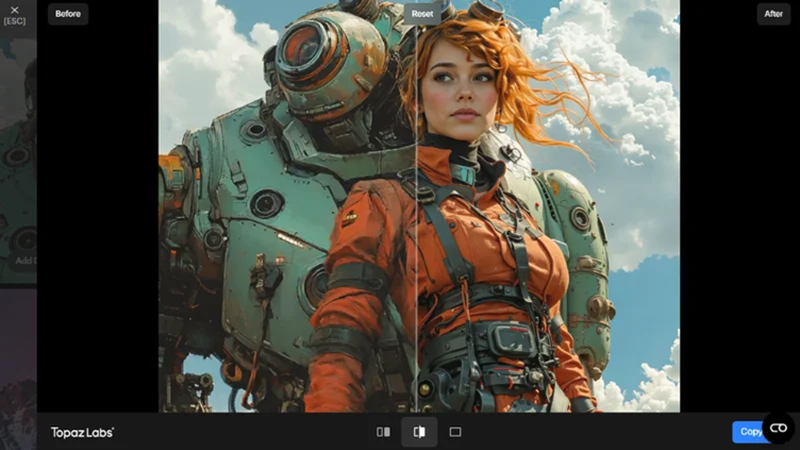800x450 pixels.
Task: Select the split slider comparison view icon
Action: (419, 432)
